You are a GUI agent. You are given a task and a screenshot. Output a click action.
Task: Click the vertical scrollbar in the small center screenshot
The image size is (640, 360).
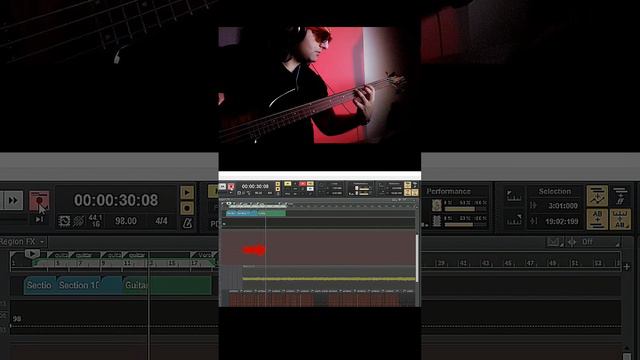(x=417, y=258)
